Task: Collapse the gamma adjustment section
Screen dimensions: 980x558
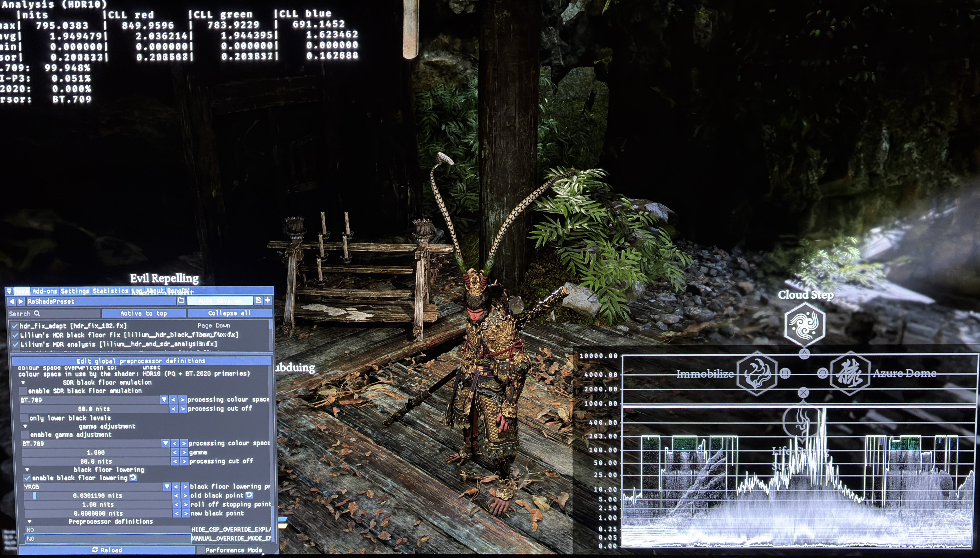Action: [25, 426]
